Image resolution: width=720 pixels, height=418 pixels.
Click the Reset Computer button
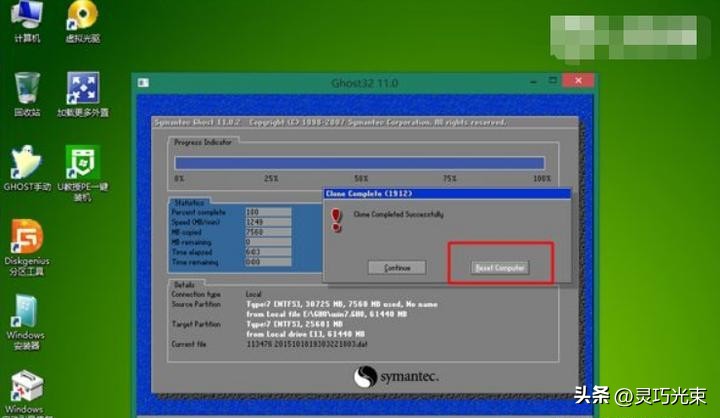click(x=500, y=268)
